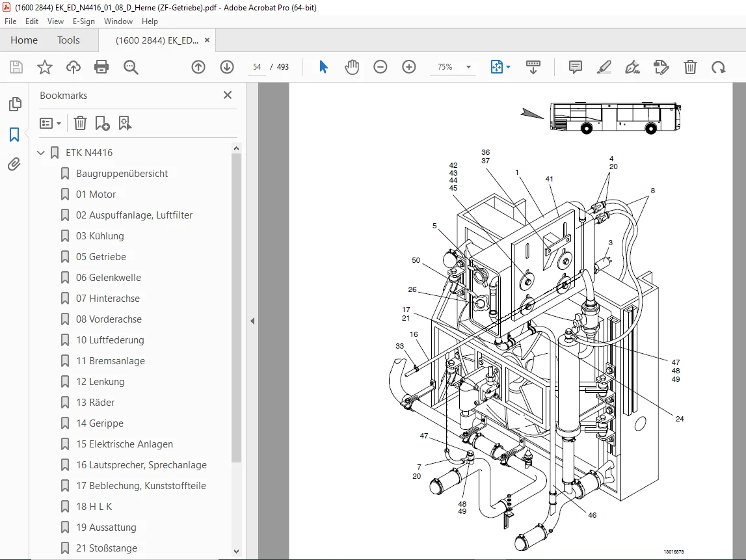Go to previous page arrow
Viewport: 746px width, 560px height.
point(198,67)
